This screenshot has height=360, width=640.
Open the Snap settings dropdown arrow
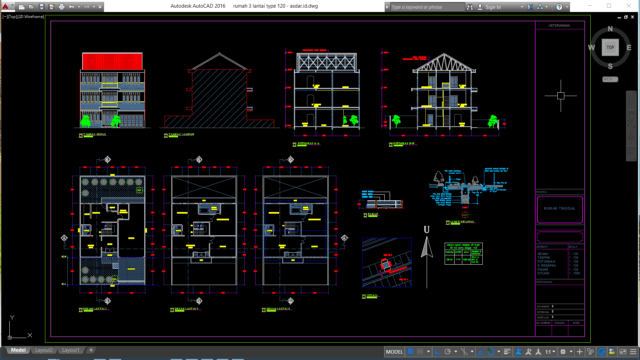pyautogui.click(x=428, y=352)
